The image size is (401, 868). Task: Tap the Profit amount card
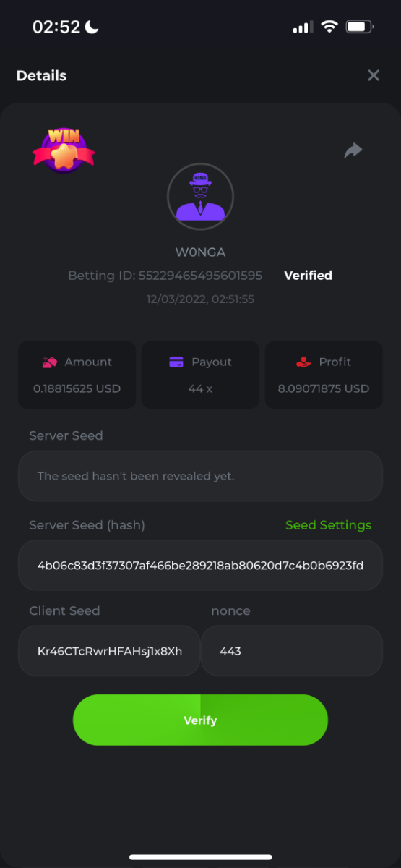coord(324,375)
